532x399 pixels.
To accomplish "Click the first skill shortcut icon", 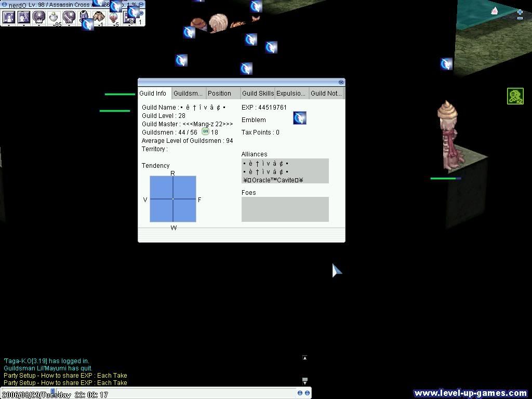I will (9, 17).
